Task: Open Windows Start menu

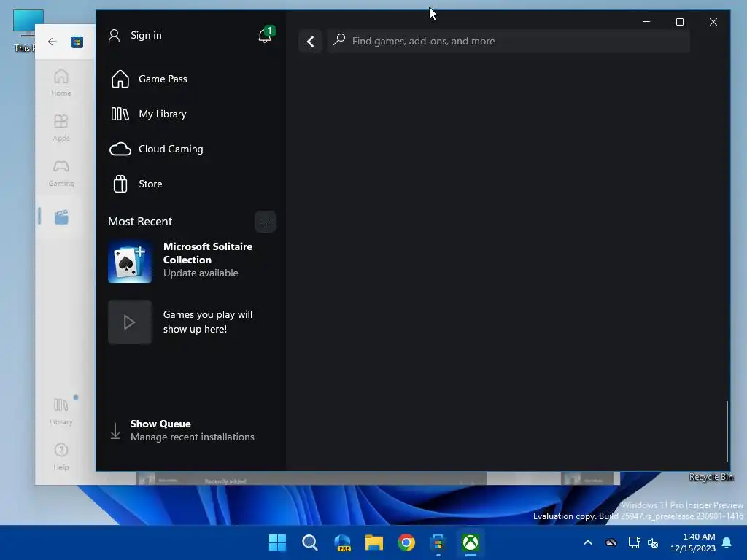Action: pos(277,542)
